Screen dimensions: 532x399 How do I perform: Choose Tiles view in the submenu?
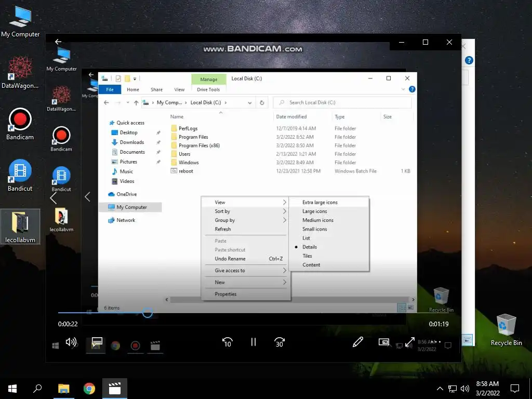(x=329, y=256)
